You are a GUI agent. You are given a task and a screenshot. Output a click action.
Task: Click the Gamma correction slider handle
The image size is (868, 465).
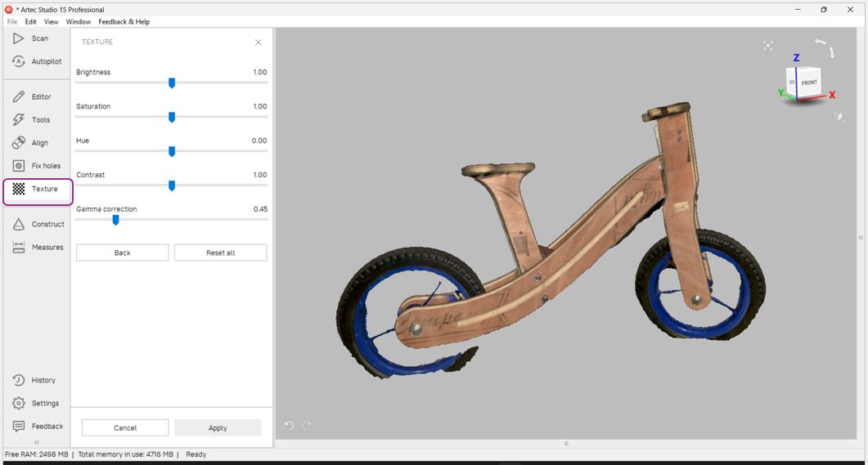(115, 220)
